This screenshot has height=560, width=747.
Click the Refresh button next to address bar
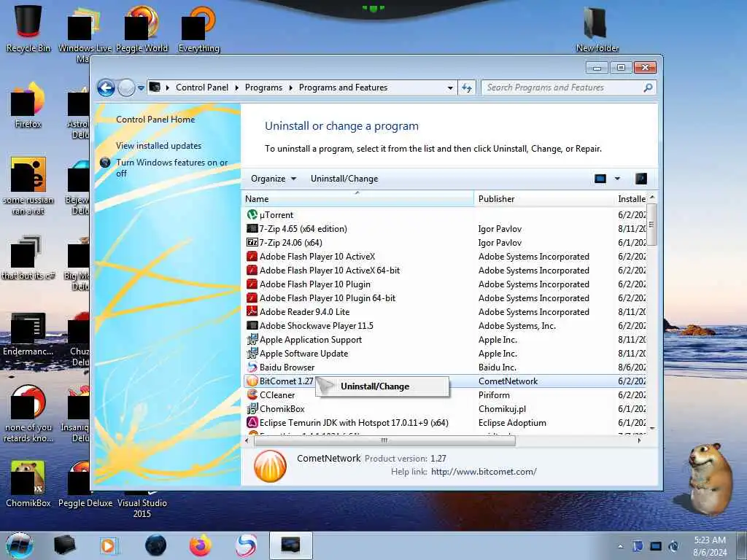coord(467,87)
